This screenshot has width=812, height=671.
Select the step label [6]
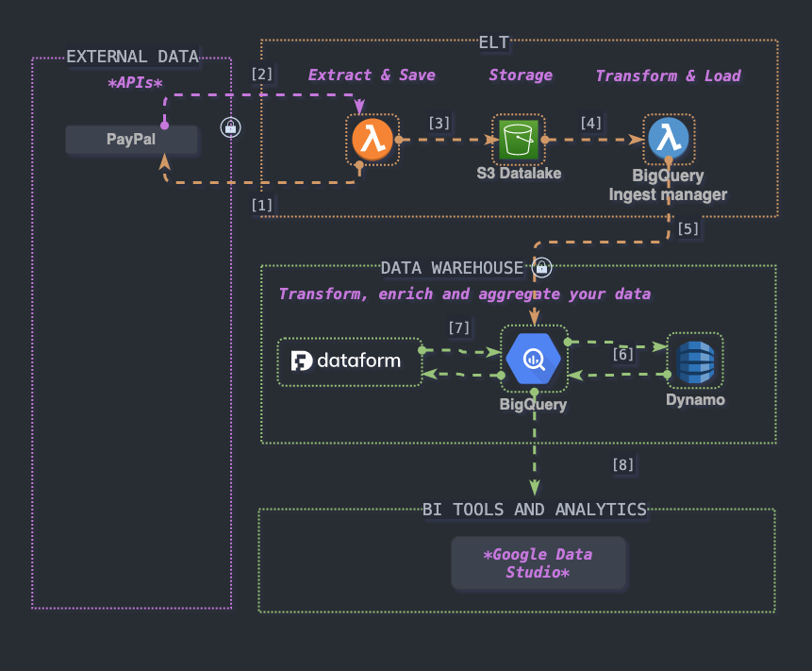pos(623,355)
